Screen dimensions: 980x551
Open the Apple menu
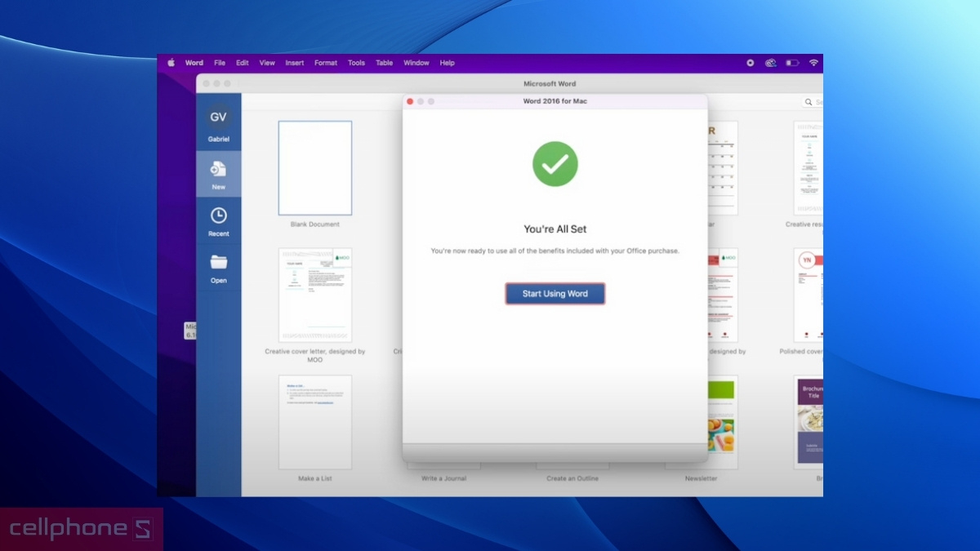click(171, 63)
